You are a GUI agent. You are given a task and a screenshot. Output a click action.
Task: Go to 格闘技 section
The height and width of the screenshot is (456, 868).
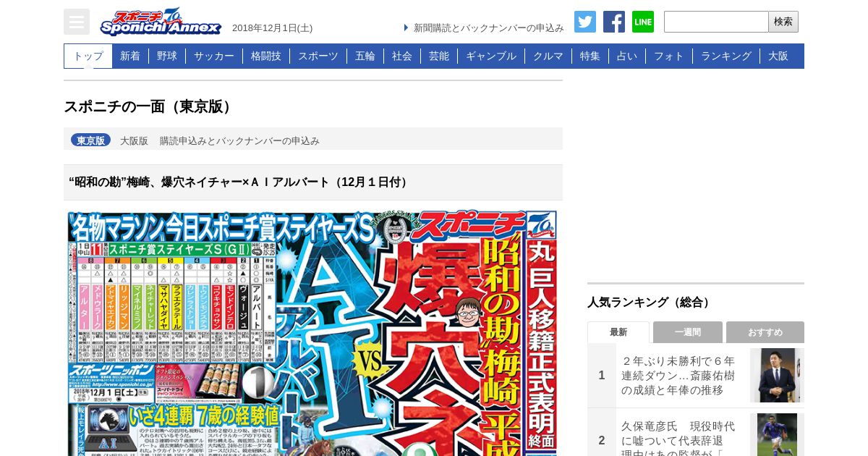pos(266,56)
